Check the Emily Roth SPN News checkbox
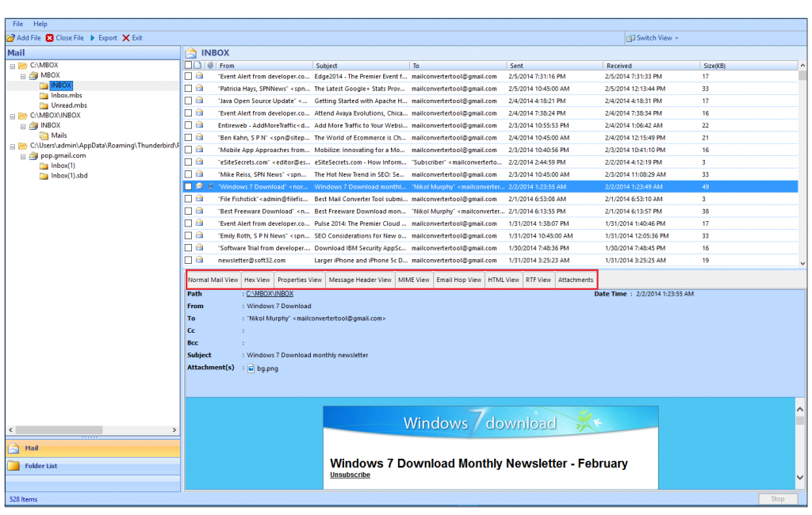This screenshot has width=812, height=515. (189, 236)
